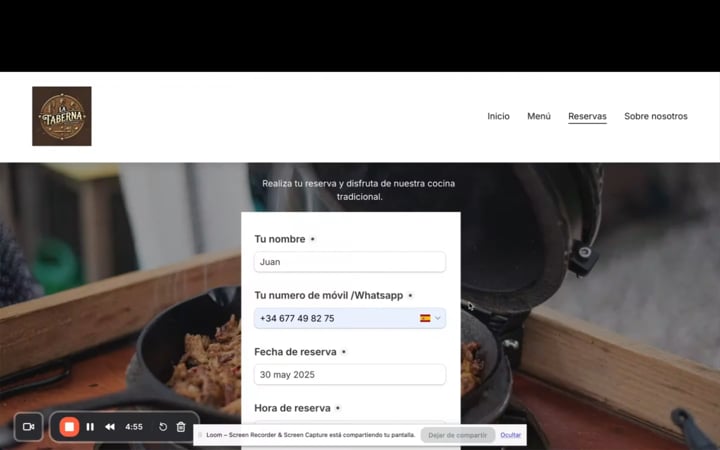Open the Fecha de reserva date field

pyautogui.click(x=350, y=375)
